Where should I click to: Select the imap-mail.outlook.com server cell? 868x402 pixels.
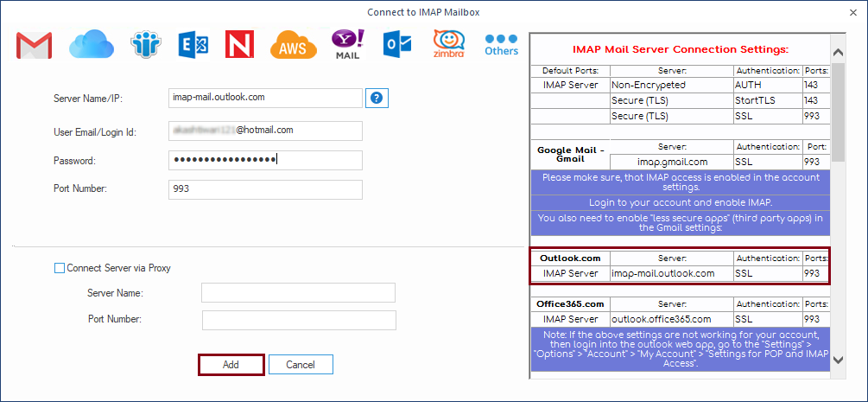[671, 273]
